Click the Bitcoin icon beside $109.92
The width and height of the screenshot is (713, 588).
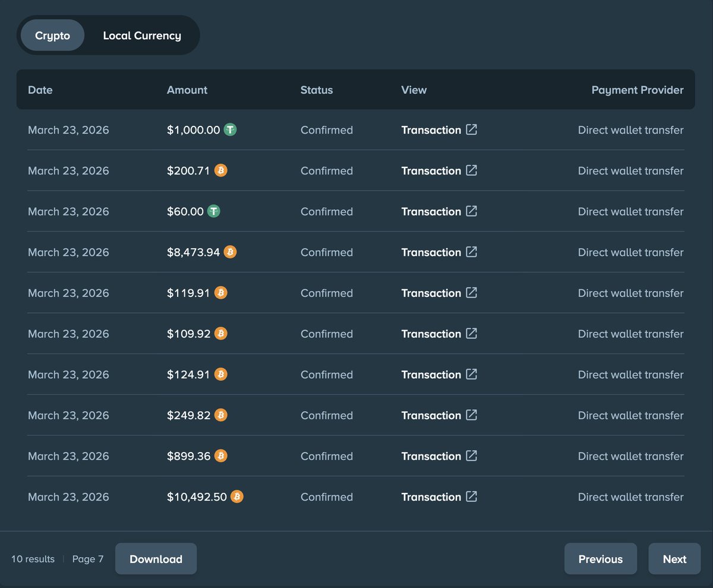[x=220, y=334]
